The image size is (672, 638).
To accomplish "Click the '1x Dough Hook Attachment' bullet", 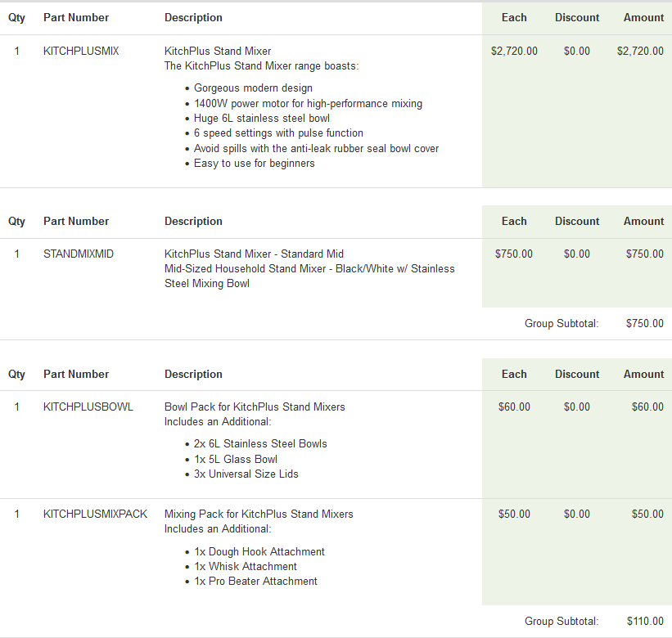I will (259, 551).
